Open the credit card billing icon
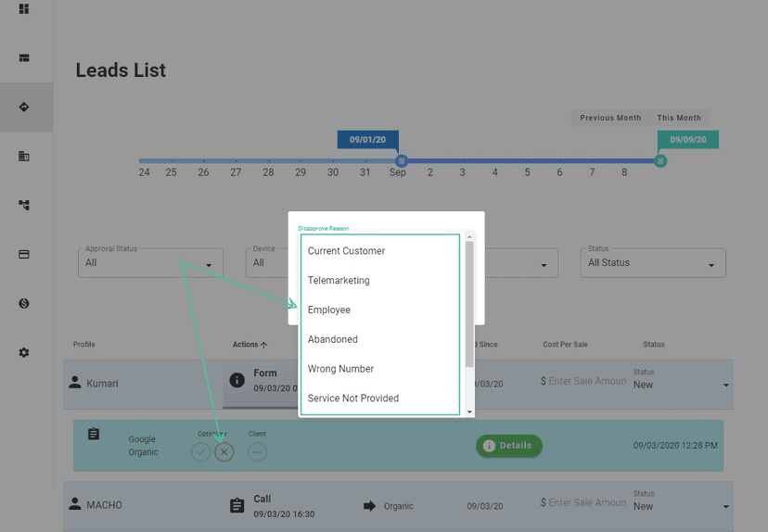This screenshot has height=532, width=768. click(x=24, y=254)
